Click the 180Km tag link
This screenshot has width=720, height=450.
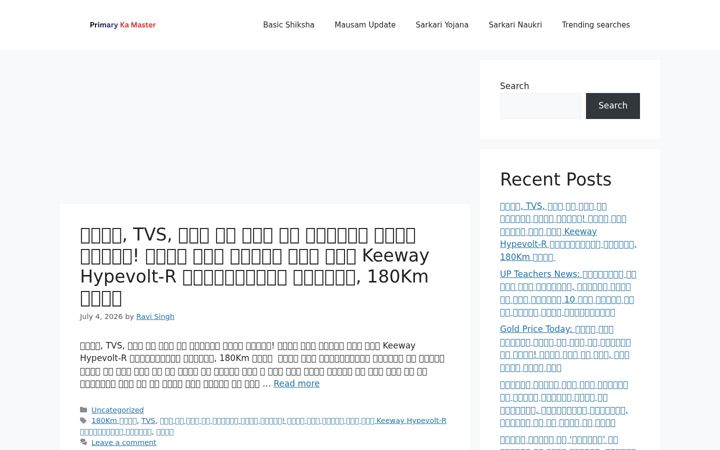(114, 421)
